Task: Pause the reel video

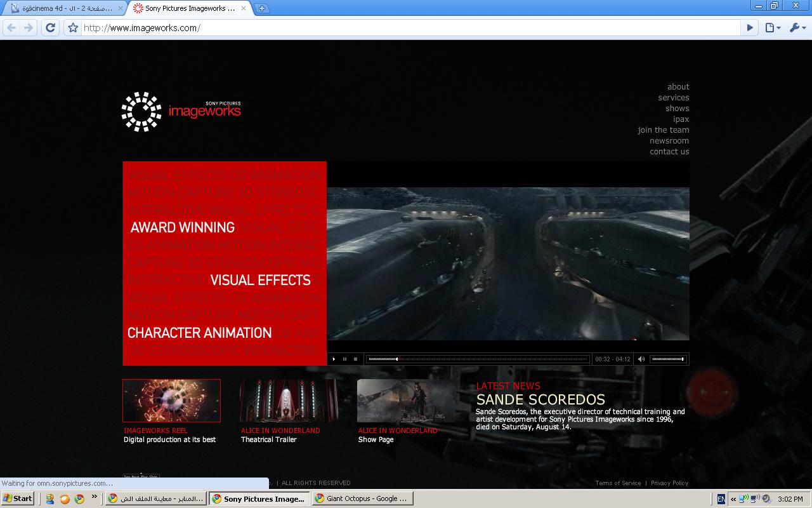Action: pos(344,359)
